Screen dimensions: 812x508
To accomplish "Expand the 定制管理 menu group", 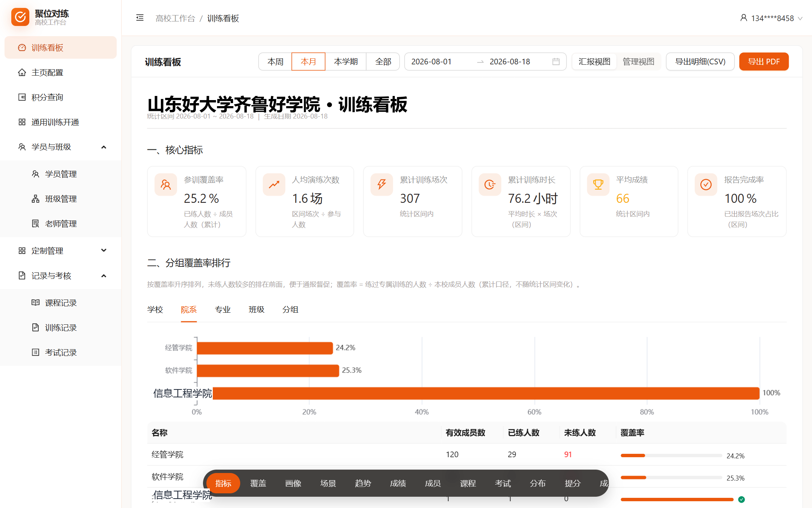I will pos(61,251).
